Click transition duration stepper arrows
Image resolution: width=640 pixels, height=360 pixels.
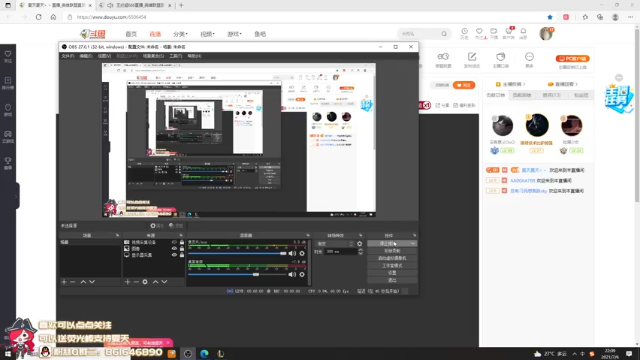coord(360,252)
